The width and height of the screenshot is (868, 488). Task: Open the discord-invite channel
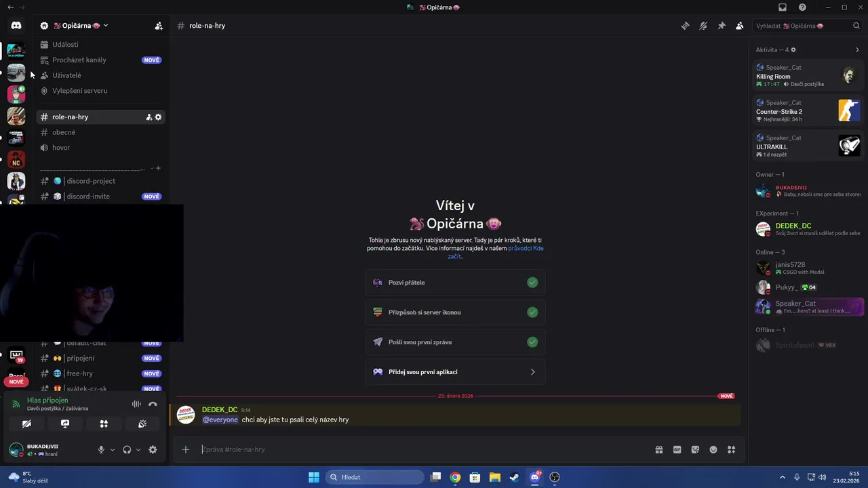pyautogui.click(x=100, y=197)
